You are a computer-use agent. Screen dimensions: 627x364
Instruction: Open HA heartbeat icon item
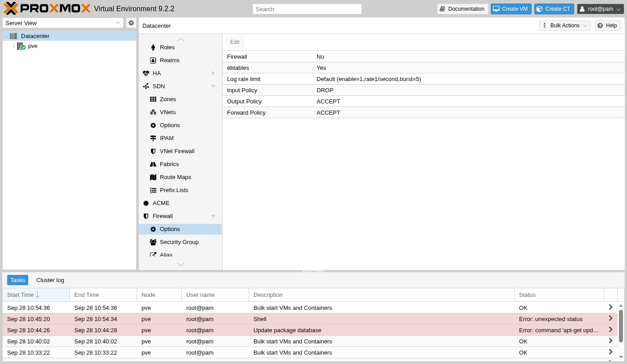coord(180,73)
